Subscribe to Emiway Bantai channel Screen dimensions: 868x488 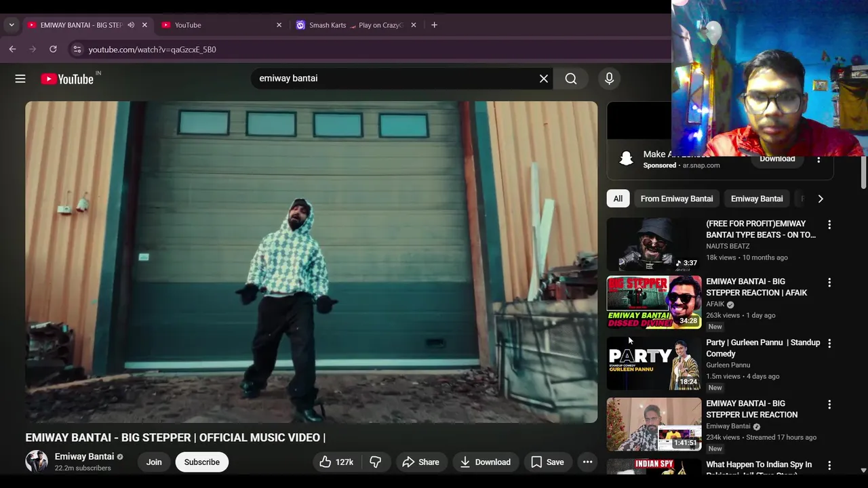[x=202, y=462]
